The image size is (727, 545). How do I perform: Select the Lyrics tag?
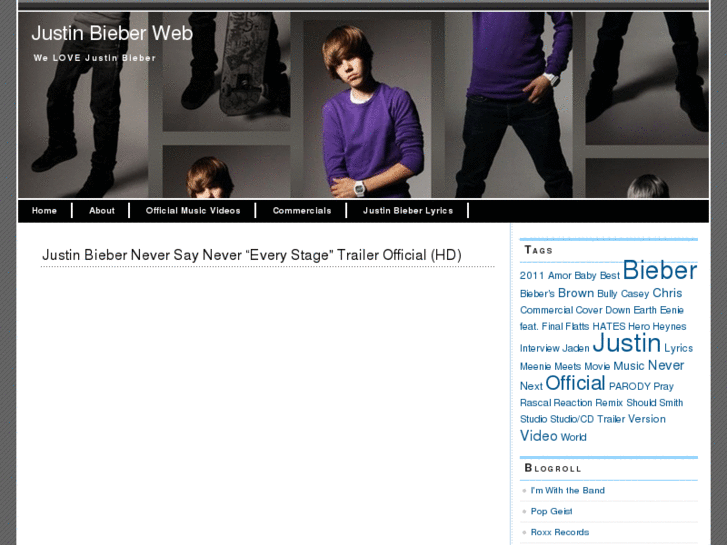[x=678, y=348]
